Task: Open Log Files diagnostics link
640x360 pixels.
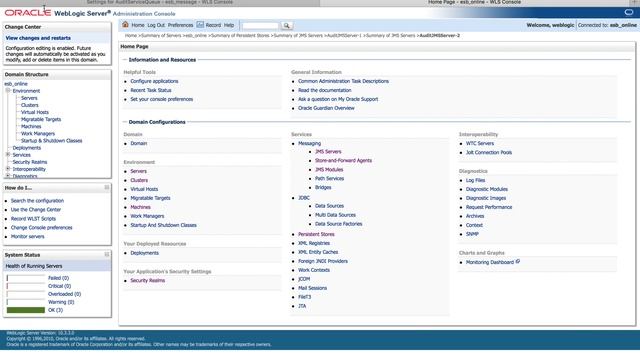Action: pos(476,180)
